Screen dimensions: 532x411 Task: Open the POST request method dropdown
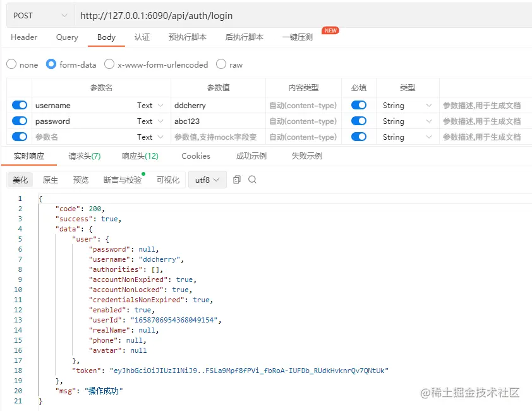pos(37,15)
